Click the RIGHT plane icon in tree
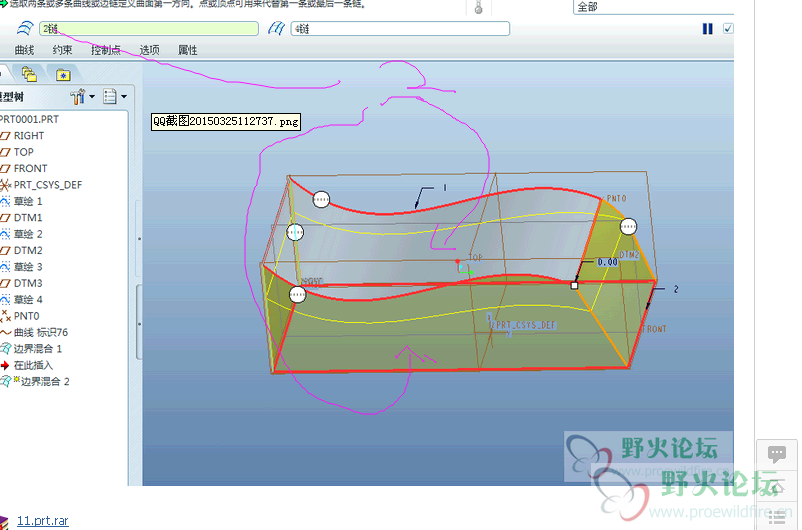 coord(5,136)
